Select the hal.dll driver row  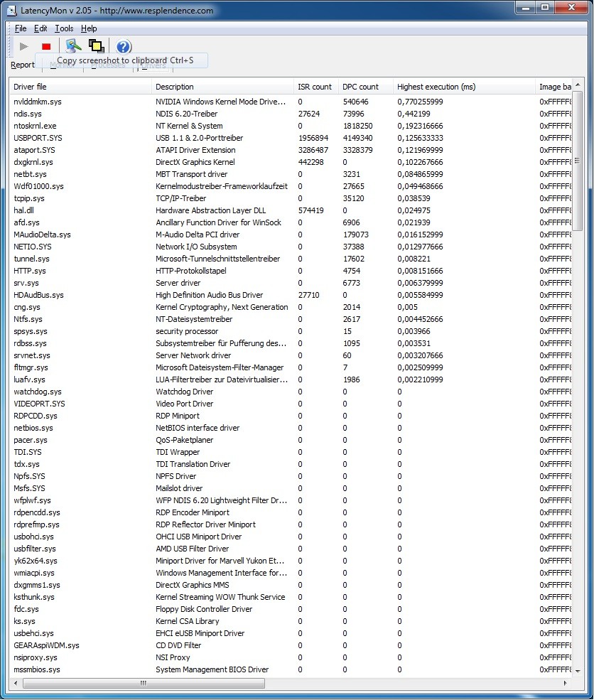coord(291,210)
